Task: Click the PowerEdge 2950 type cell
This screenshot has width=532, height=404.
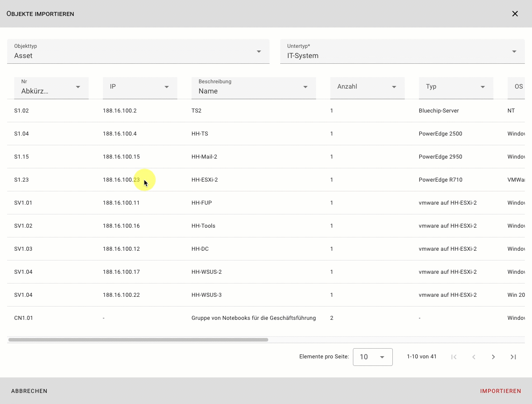Action: (440, 157)
